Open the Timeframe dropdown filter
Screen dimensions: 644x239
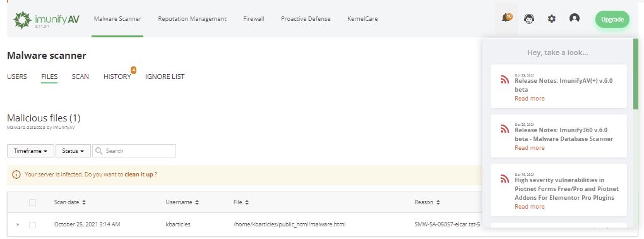[30, 151]
